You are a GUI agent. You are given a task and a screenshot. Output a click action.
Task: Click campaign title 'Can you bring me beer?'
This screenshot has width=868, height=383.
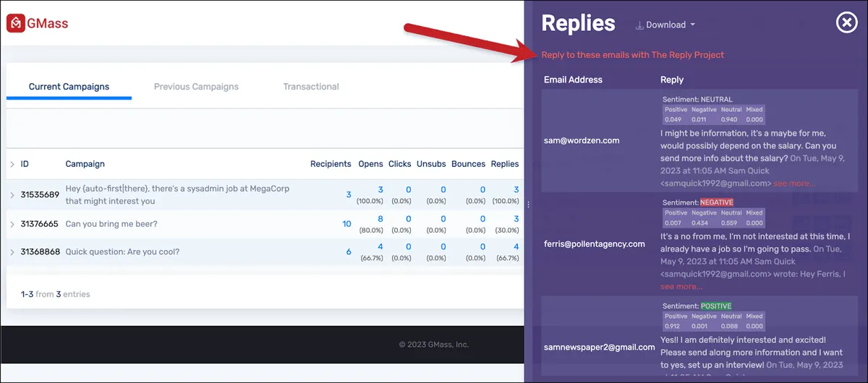[x=111, y=224]
